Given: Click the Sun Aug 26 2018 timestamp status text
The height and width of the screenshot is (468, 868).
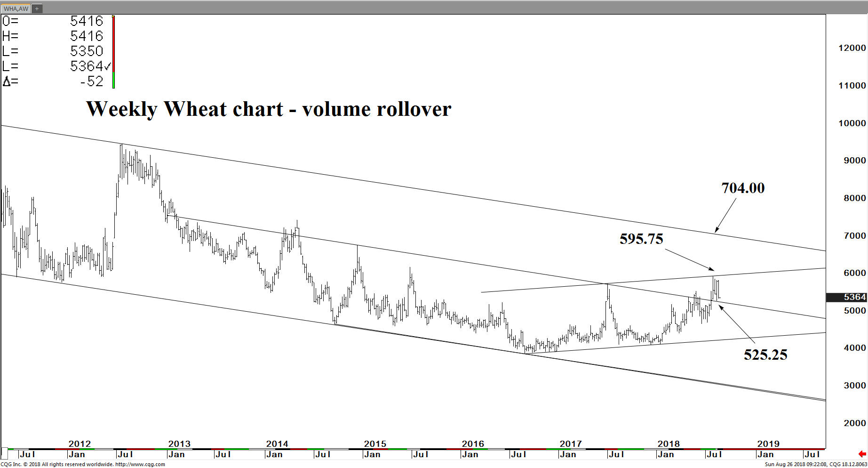Looking at the screenshot, I should pyautogui.click(x=816, y=464).
